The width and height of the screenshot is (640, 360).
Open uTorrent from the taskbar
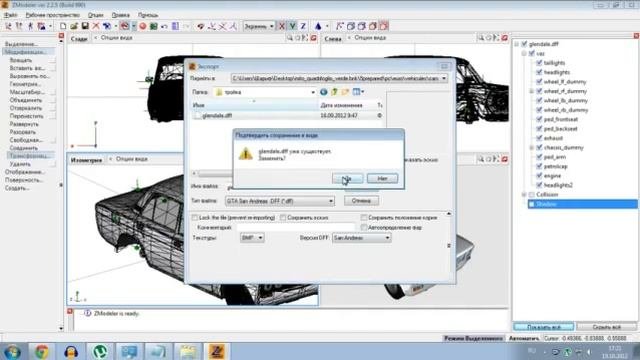pyautogui.click(x=100, y=351)
